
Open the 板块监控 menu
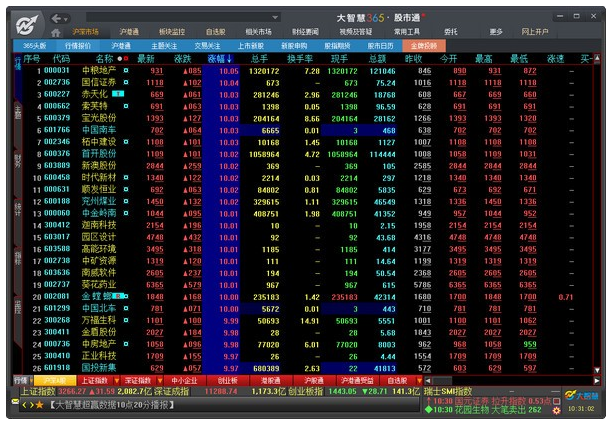[x=172, y=32]
